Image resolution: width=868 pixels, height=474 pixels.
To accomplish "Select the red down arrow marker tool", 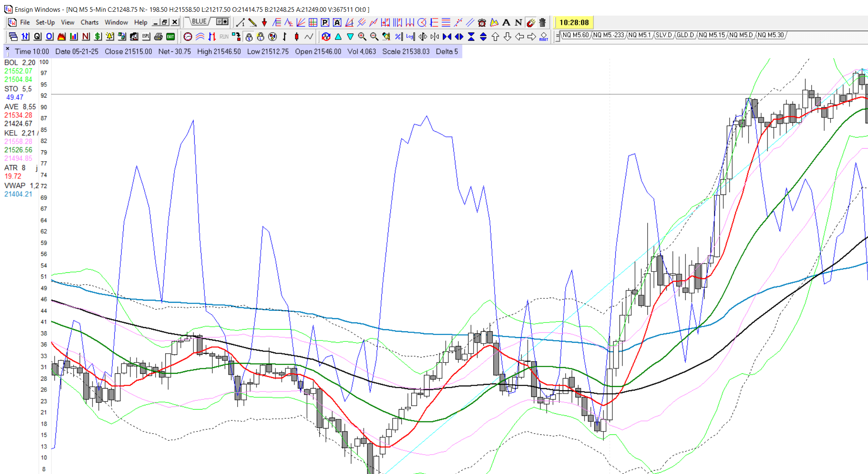I will click(x=264, y=23).
